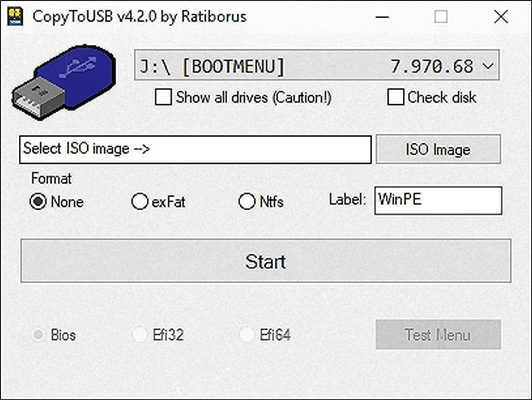The image size is (532, 400).
Task: Open the J:\ [BOOTMENU] drive dropdown
Action: pos(317,66)
